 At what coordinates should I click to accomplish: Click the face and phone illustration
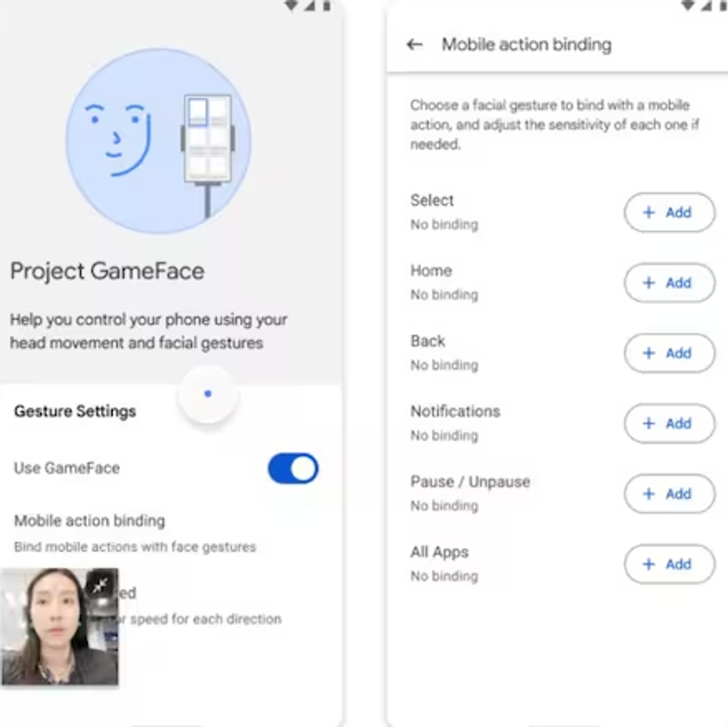[x=159, y=140]
